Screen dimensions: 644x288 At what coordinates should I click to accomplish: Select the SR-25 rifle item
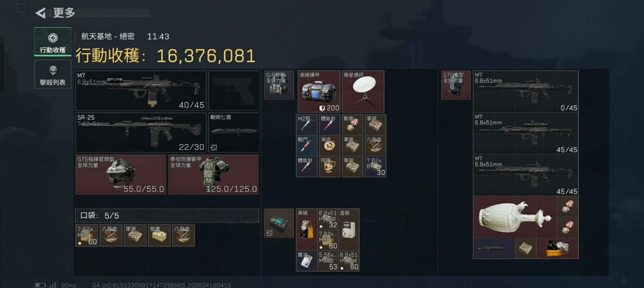(141, 133)
